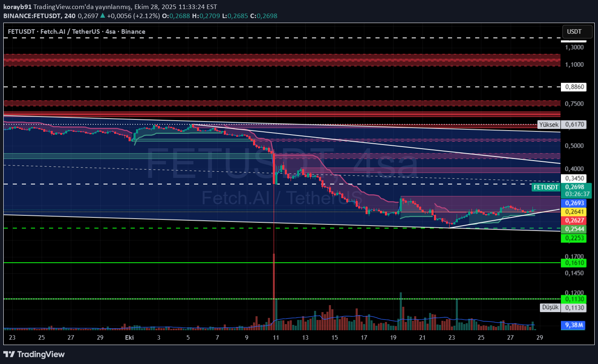Click the FETUSDT Fetch.AI chart title
The height and width of the screenshot is (364, 598).
76,32
